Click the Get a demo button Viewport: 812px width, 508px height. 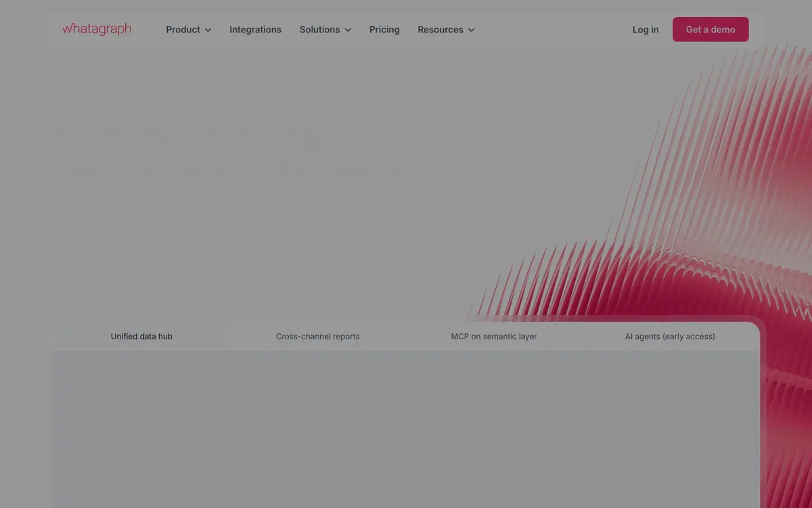[x=710, y=30]
